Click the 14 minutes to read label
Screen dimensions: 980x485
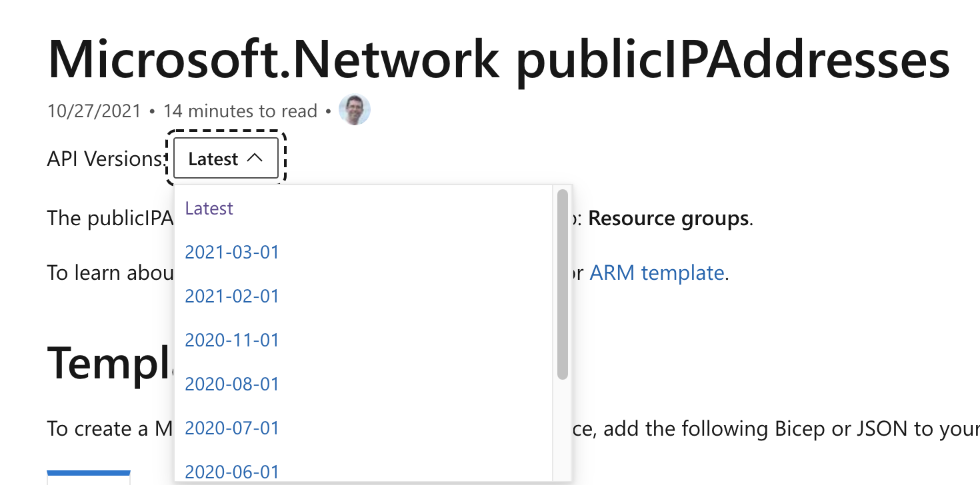[x=240, y=111]
